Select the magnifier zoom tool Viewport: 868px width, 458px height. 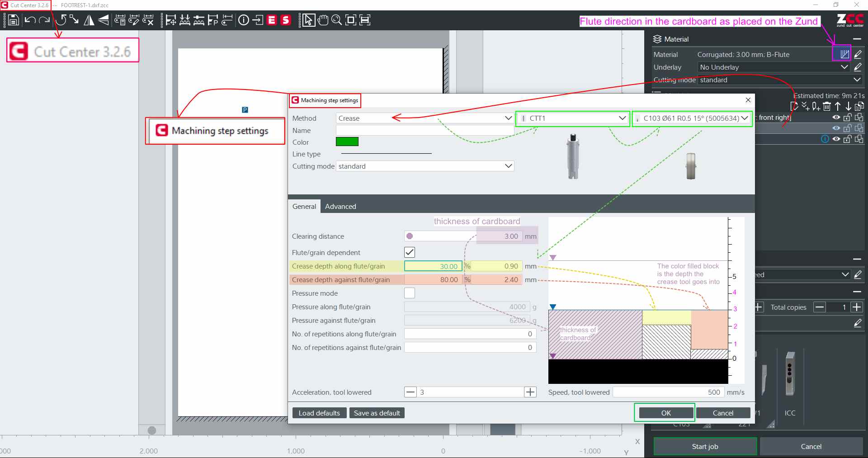[x=337, y=20]
